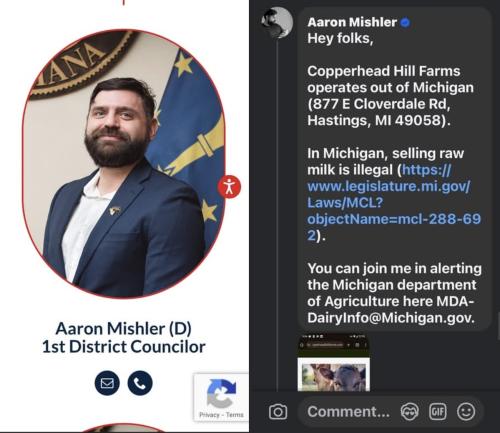
Task: Open the emoji smiley picker
Action: (x=466, y=412)
